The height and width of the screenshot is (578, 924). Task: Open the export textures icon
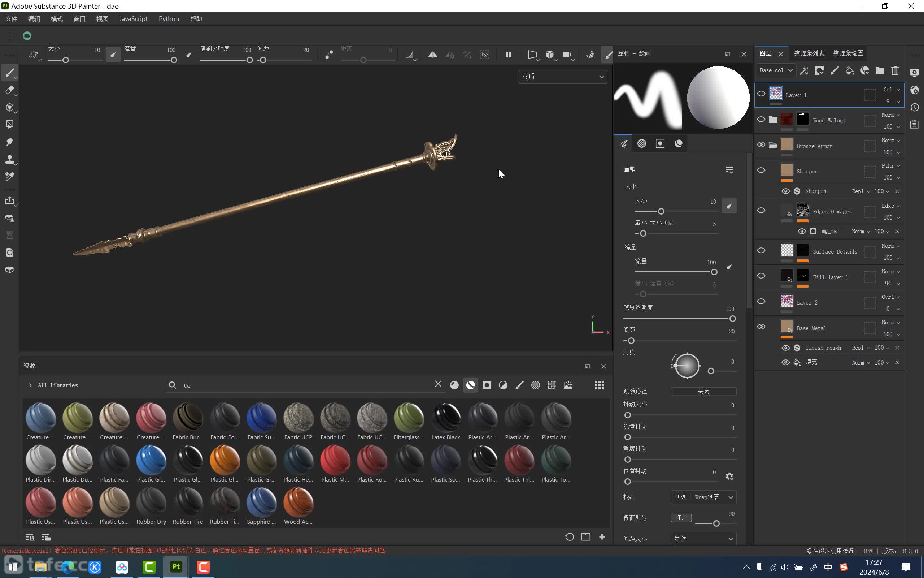tap(9, 201)
